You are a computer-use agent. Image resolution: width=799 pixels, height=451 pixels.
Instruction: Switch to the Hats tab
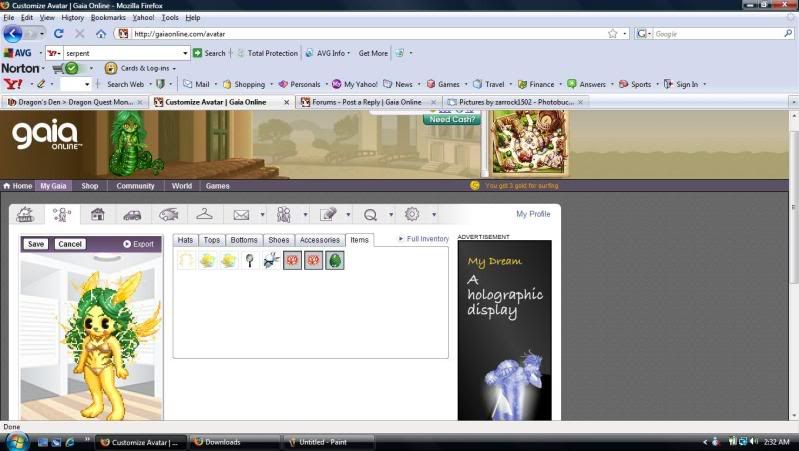(185, 240)
